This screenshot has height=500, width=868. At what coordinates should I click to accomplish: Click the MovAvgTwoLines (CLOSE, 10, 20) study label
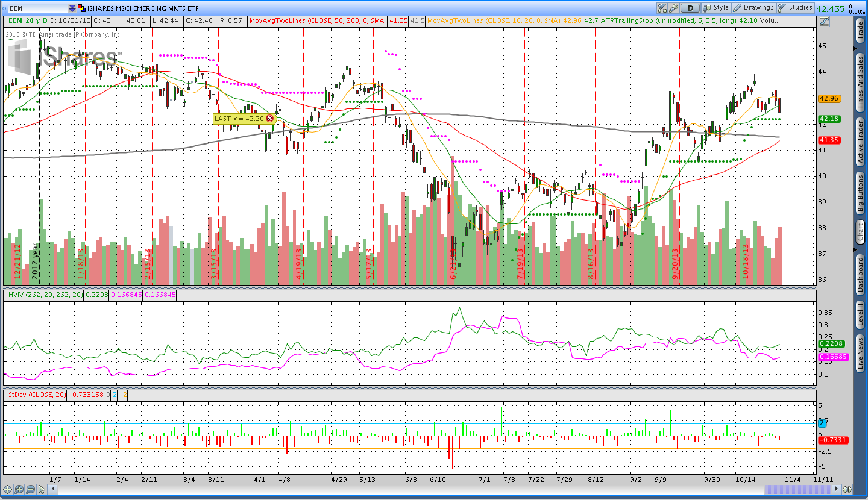[x=493, y=21]
